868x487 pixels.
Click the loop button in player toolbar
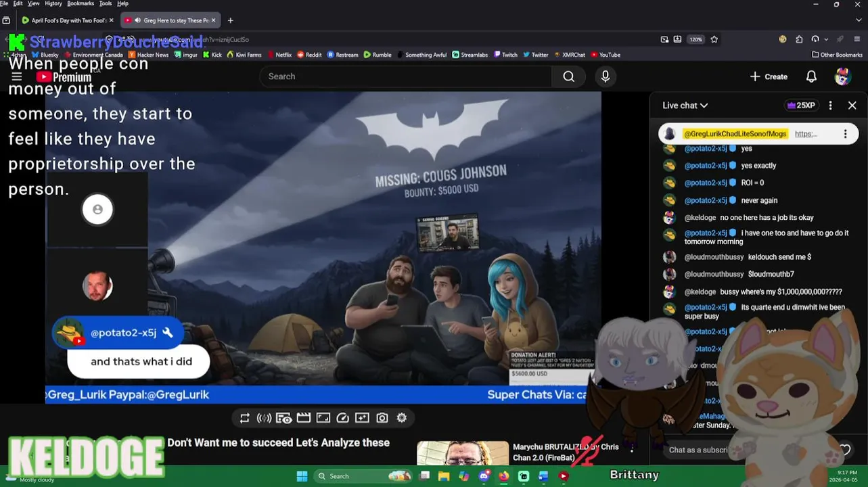click(x=245, y=418)
